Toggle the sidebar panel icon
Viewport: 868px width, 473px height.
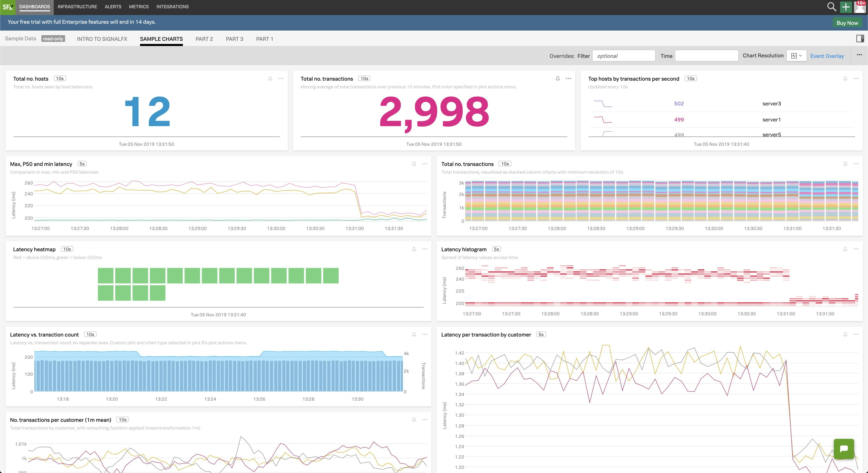(x=860, y=39)
